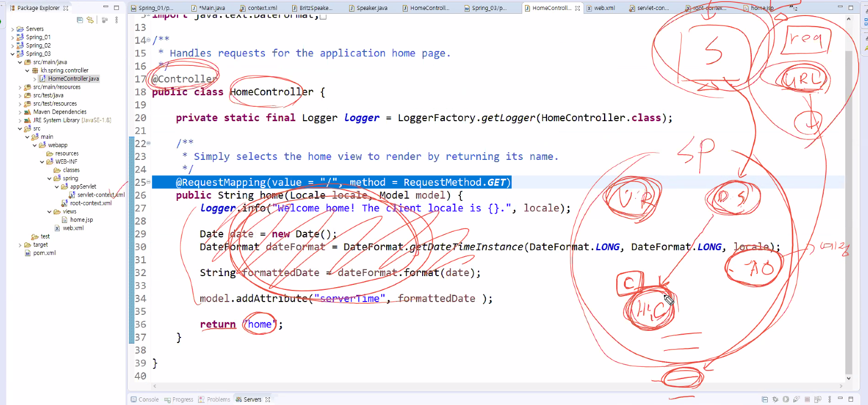Expand HomeController.java in the tree
This screenshot has height=405, width=868.
pyautogui.click(x=34, y=79)
